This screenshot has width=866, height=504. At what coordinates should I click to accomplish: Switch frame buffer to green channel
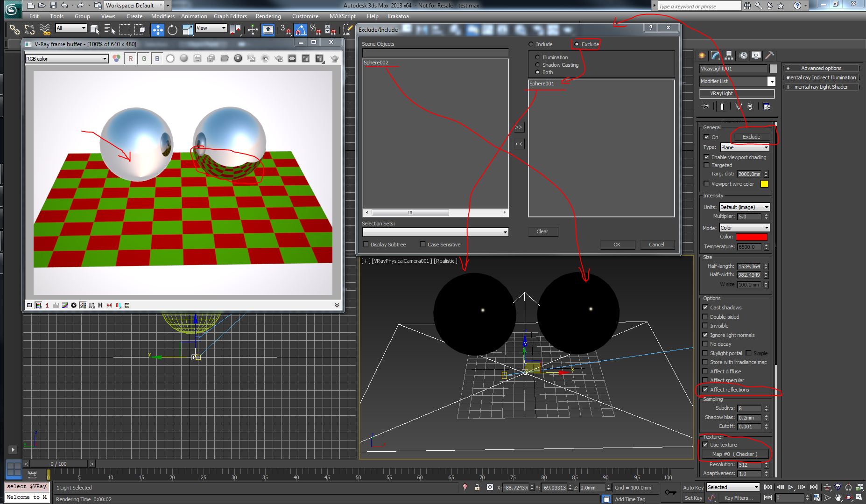(144, 58)
